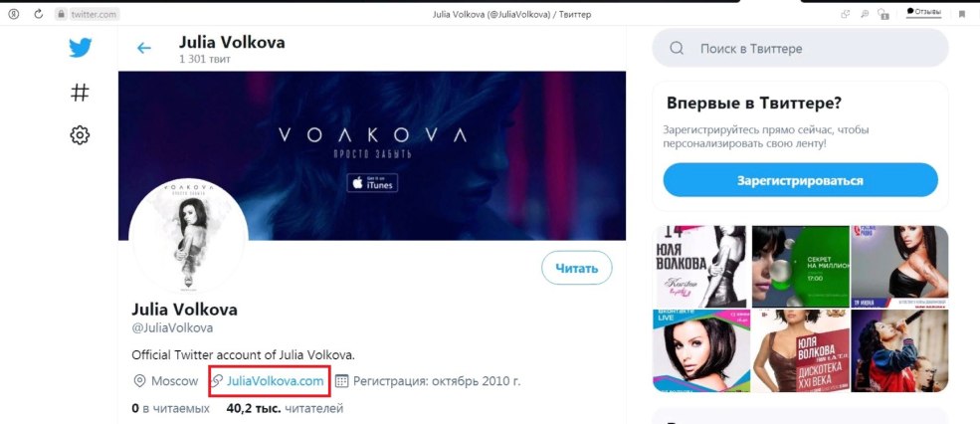Reload the page with refresh icon
980x424 pixels.
(x=38, y=14)
